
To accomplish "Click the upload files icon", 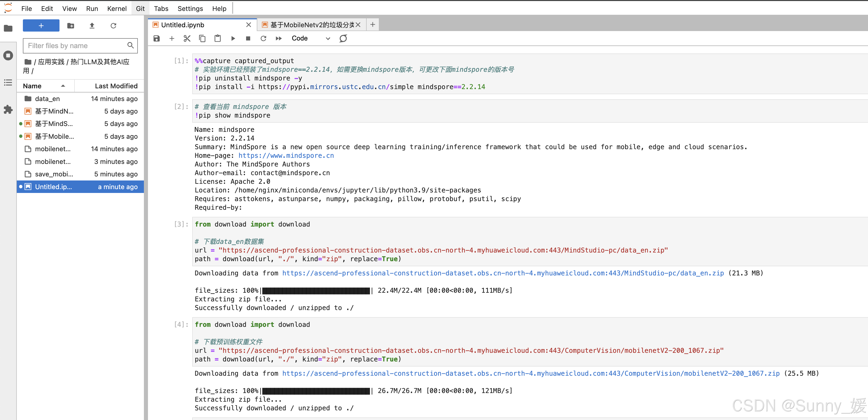I will tap(92, 26).
